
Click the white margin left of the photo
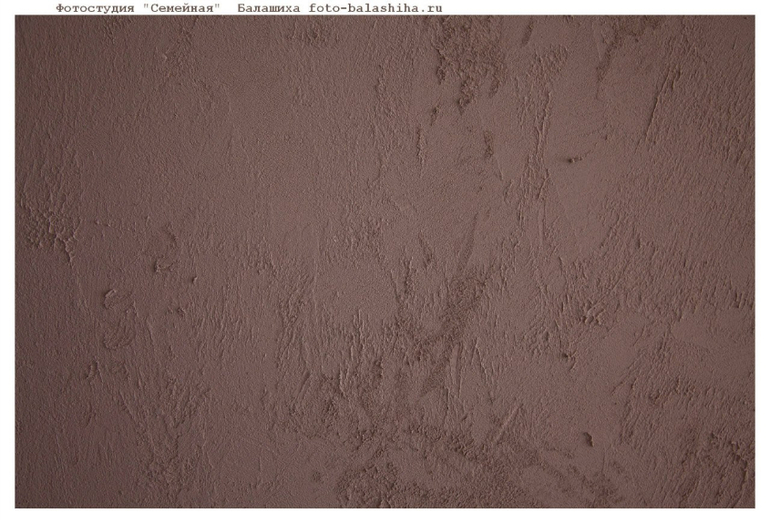click(7, 262)
